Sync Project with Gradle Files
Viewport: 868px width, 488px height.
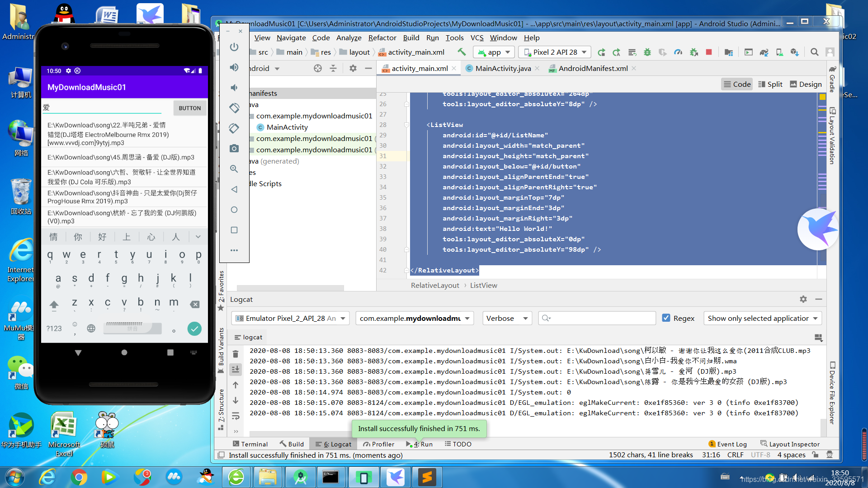pyautogui.click(x=764, y=52)
